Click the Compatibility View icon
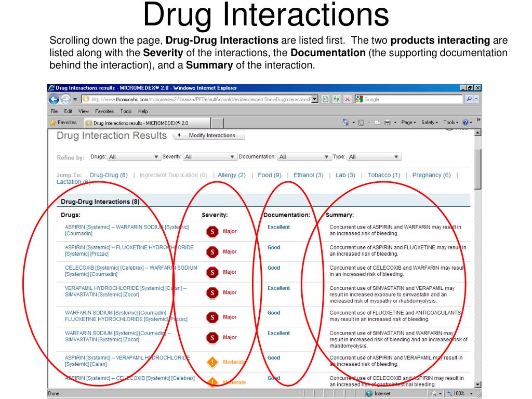This screenshot has width=532, height=399. click(325, 99)
